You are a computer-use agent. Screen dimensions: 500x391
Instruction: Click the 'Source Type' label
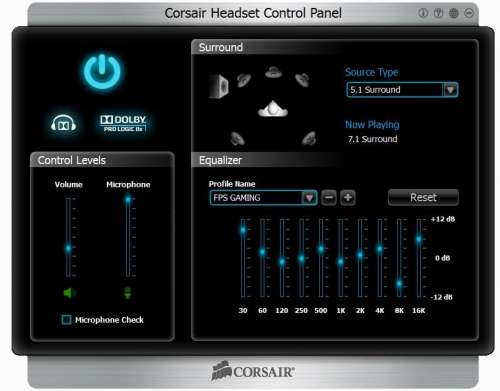[x=372, y=72]
